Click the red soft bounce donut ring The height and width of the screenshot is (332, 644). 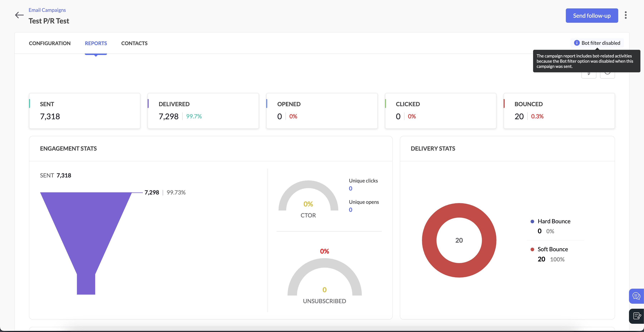(429, 240)
